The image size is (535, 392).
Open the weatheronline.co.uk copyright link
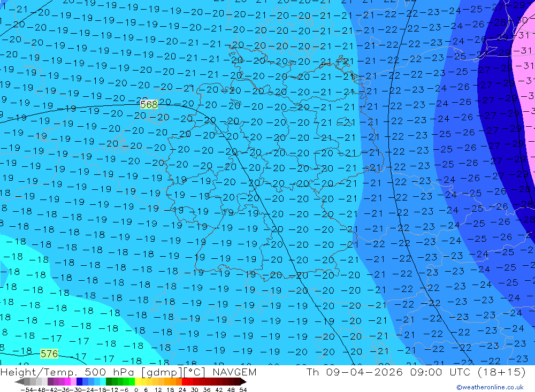click(490, 387)
